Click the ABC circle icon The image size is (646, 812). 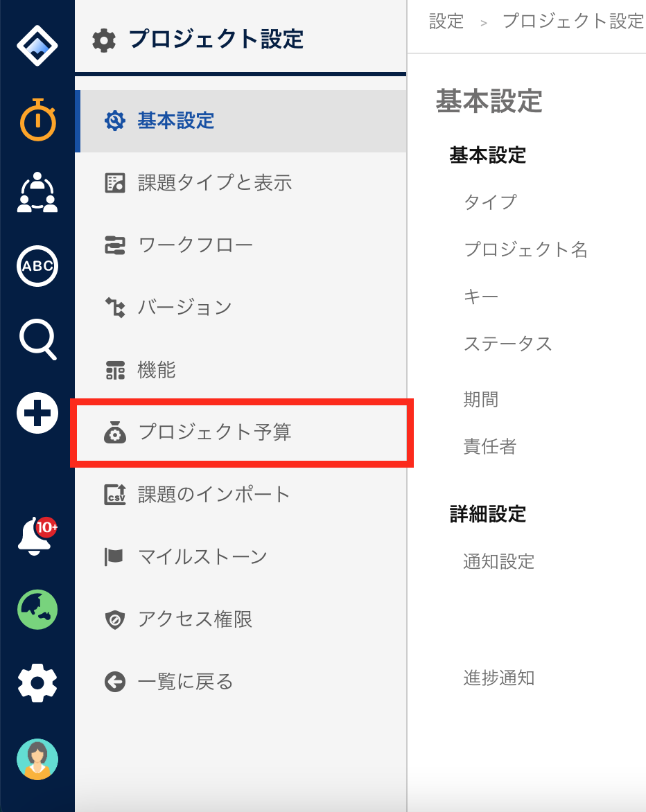coord(37,266)
